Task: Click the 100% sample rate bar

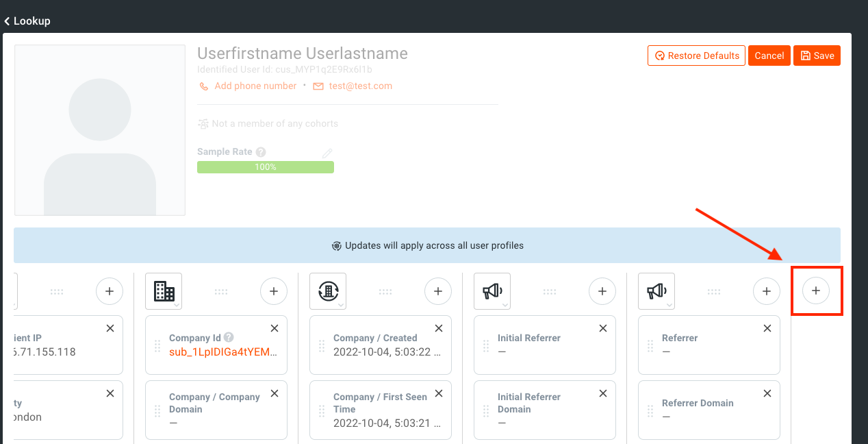Action: point(265,167)
